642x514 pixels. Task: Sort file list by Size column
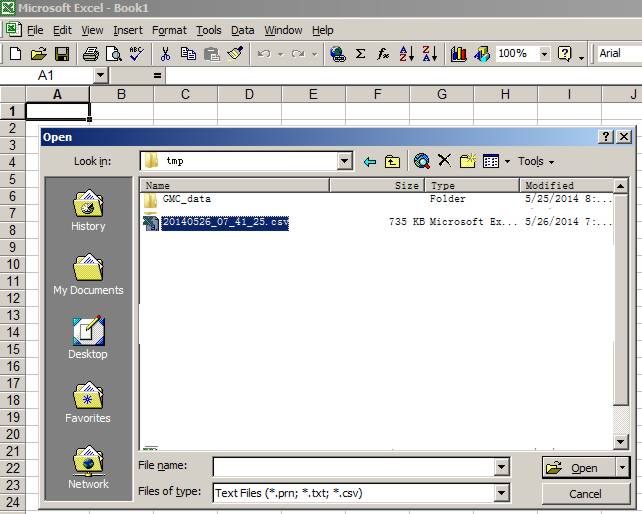[377, 186]
